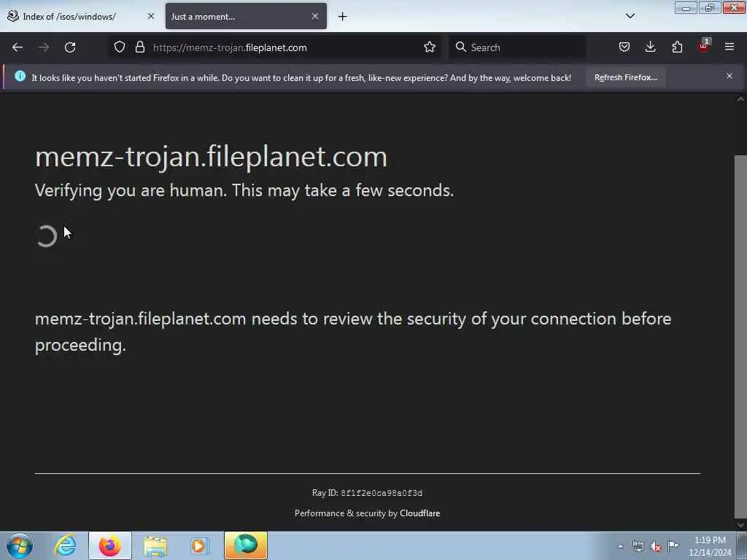747x560 pixels.
Task: List all tabs dropdown
Action: point(630,16)
